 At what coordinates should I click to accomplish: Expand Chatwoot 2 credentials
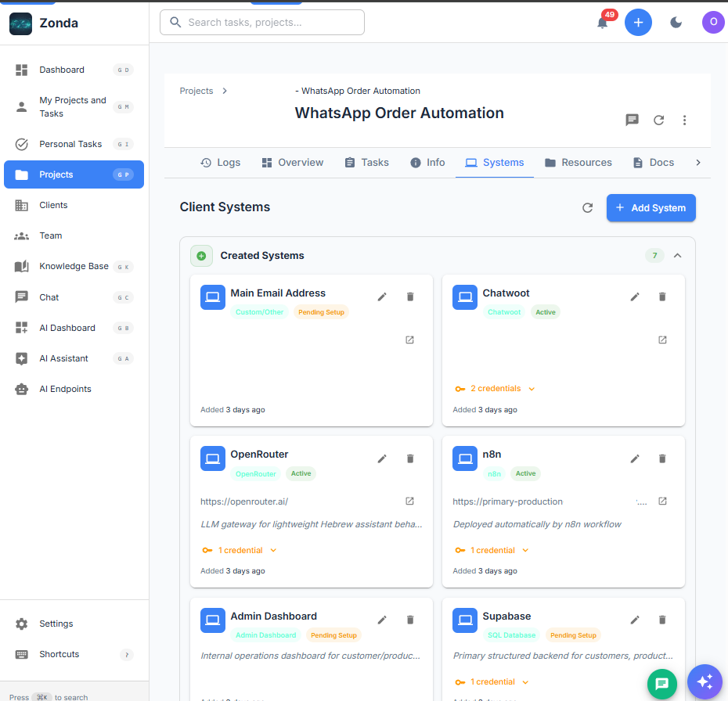coord(495,389)
